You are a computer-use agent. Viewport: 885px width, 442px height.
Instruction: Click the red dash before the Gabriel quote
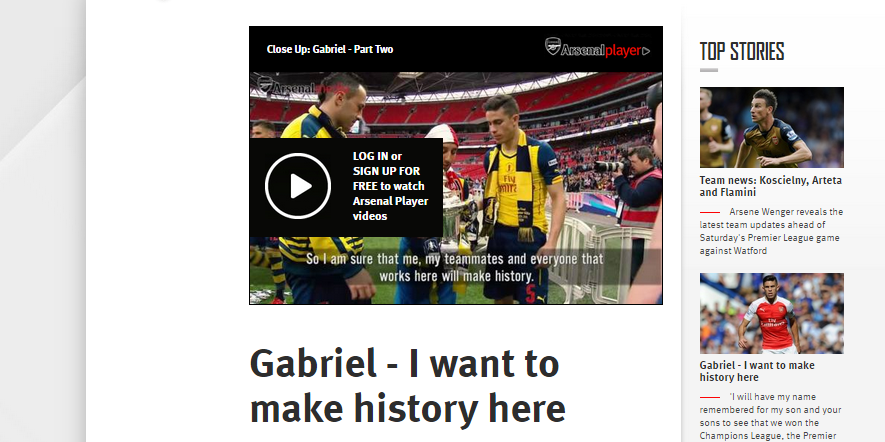(709, 397)
